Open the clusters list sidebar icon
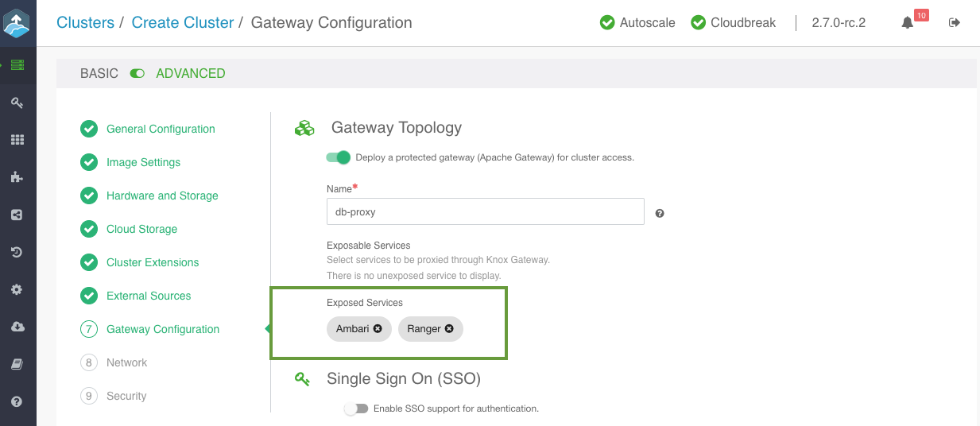Screen dimensions: 980x426 [17, 64]
